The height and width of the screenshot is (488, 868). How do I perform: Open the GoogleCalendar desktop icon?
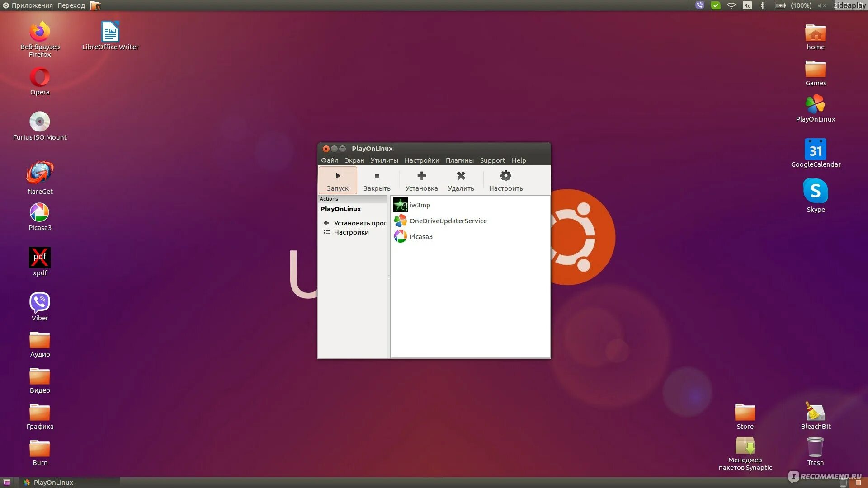pyautogui.click(x=816, y=153)
